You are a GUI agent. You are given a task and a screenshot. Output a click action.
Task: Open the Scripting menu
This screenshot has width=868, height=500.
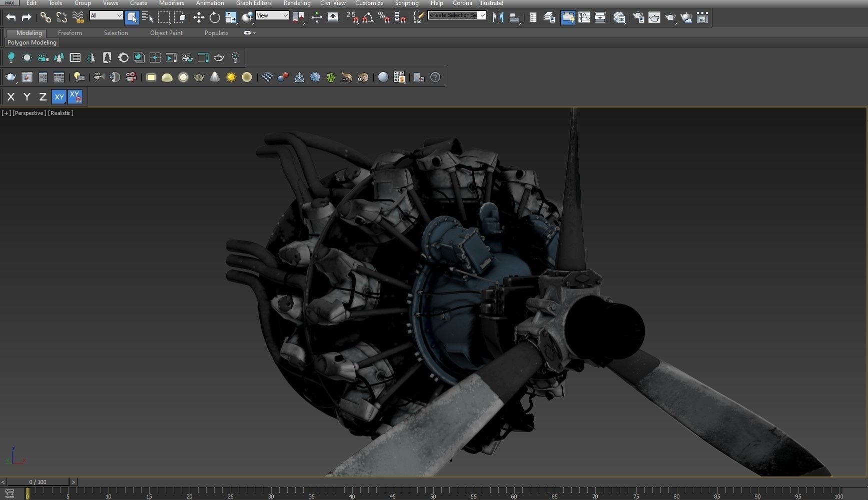coord(407,3)
